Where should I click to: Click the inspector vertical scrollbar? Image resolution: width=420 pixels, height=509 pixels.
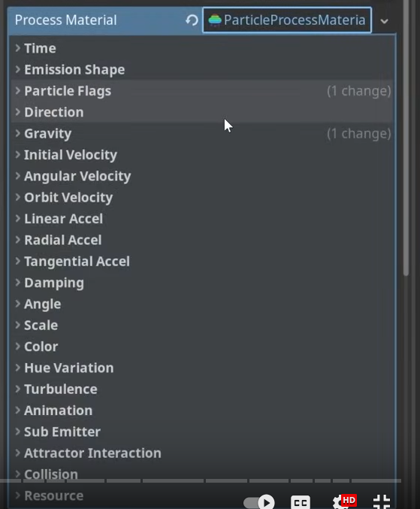coord(406,136)
